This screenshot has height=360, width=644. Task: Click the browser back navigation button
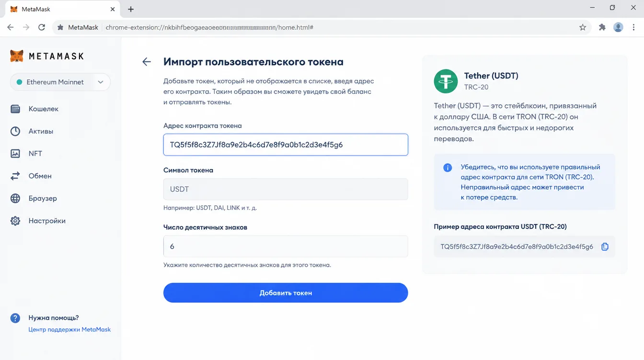(x=11, y=27)
